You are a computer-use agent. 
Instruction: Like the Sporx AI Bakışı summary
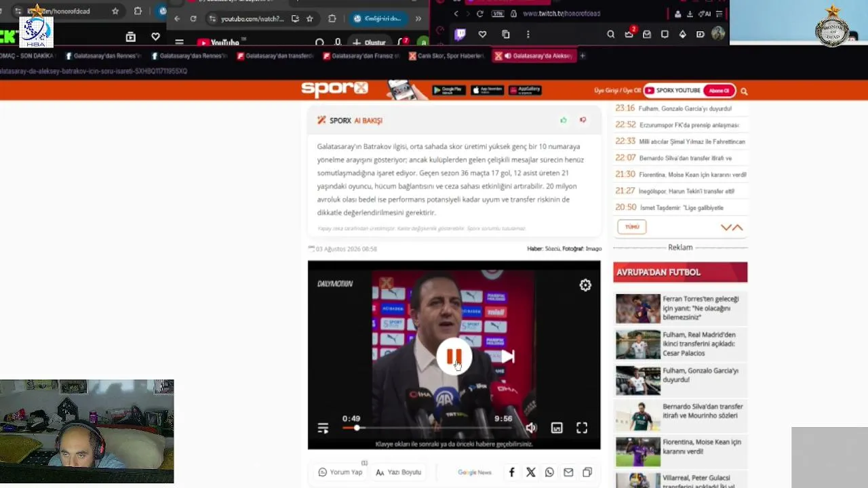[564, 120]
